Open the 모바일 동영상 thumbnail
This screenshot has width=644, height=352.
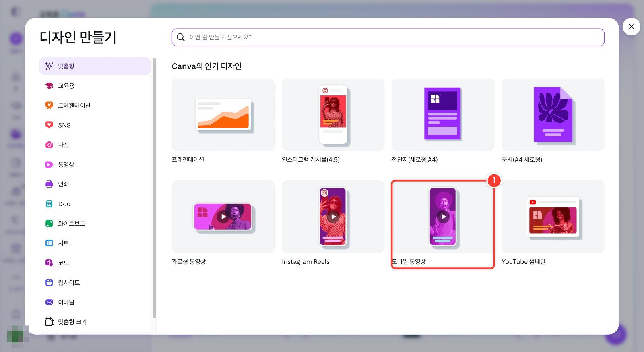(443, 217)
